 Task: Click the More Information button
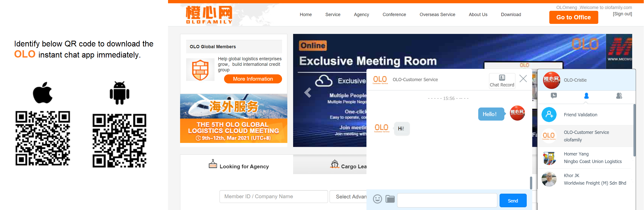pyautogui.click(x=253, y=79)
